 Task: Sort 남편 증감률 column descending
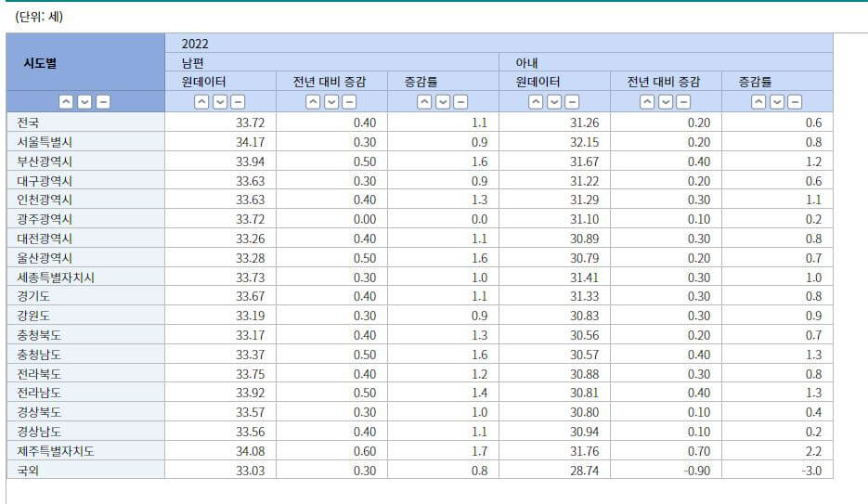[x=442, y=102]
